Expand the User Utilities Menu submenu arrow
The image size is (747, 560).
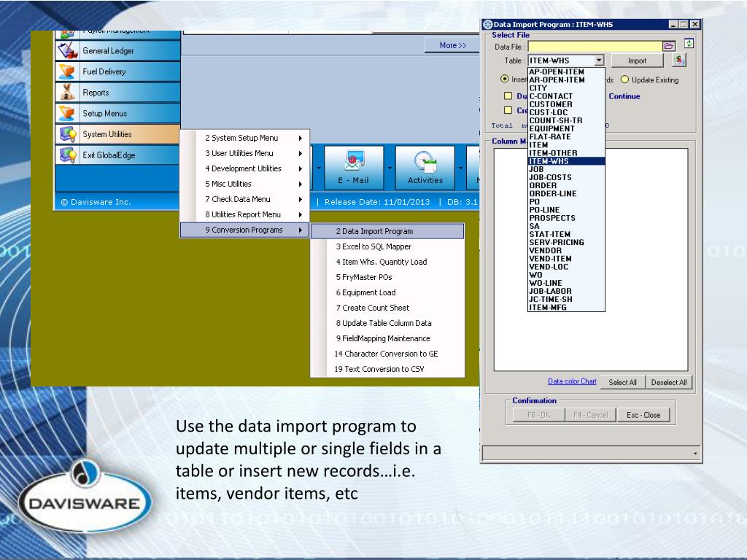click(301, 153)
